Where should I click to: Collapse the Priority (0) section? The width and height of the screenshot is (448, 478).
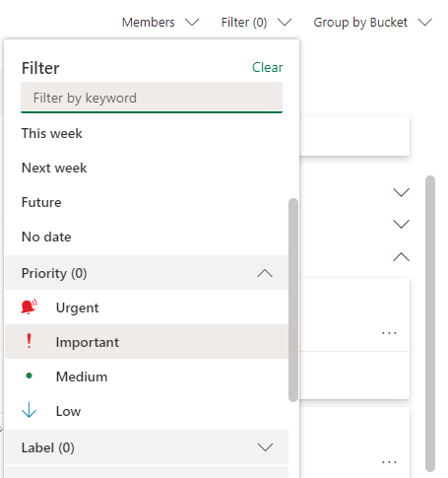(147, 273)
